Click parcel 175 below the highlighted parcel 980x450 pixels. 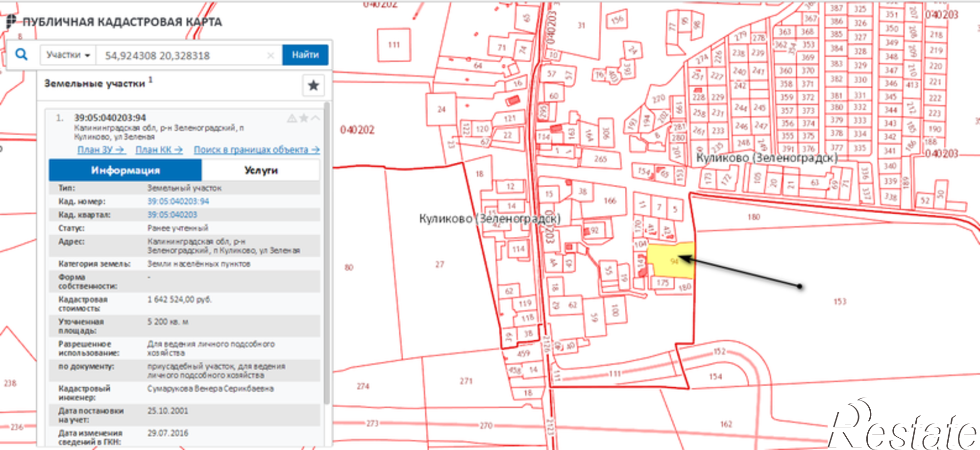click(662, 283)
